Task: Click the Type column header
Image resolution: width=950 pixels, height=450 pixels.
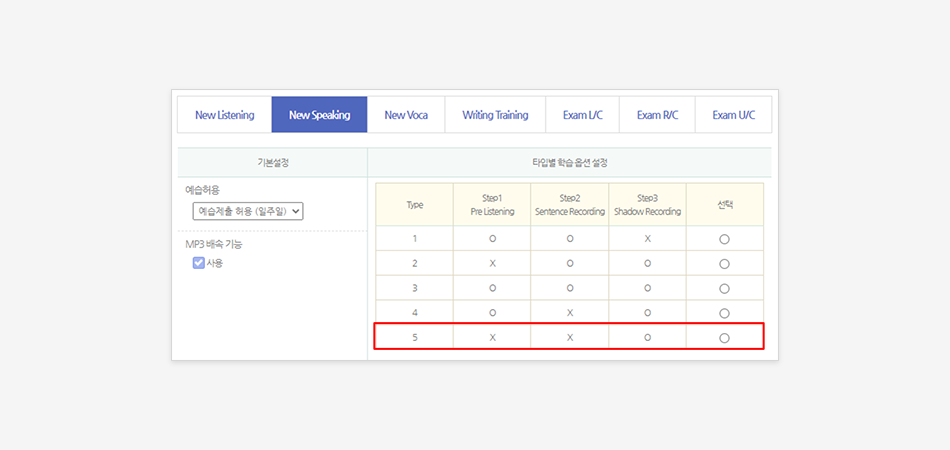Action: click(414, 205)
